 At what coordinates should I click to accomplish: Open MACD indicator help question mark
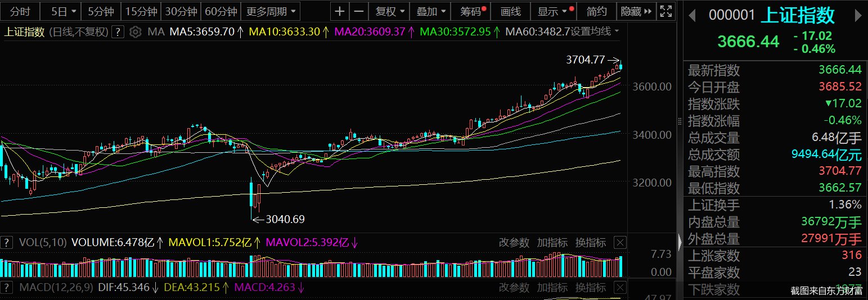[x=6, y=288]
